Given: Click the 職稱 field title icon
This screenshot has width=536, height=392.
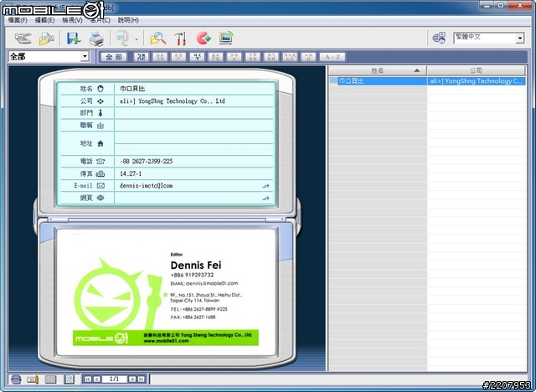Looking at the screenshot, I should click(100, 126).
